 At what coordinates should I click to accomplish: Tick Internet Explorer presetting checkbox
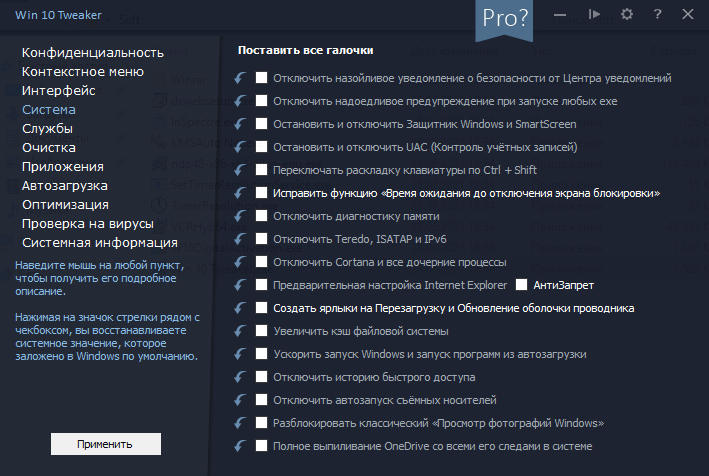(x=261, y=284)
